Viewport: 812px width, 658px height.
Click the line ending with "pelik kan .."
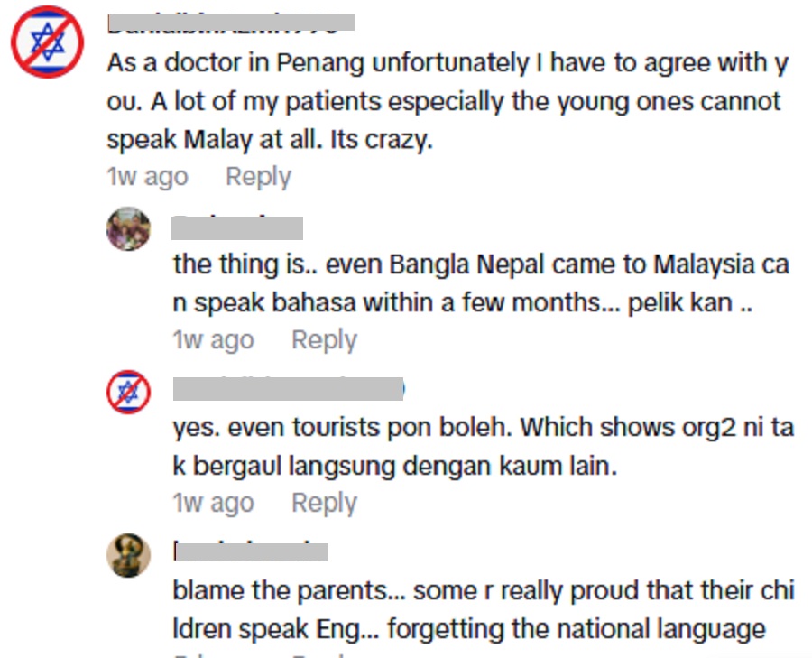(x=464, y=302)
